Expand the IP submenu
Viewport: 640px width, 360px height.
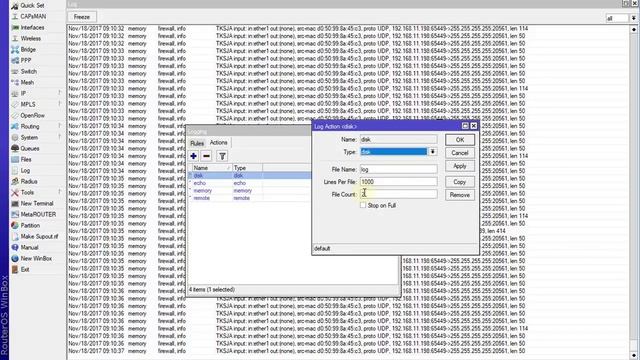pos(60,93)
